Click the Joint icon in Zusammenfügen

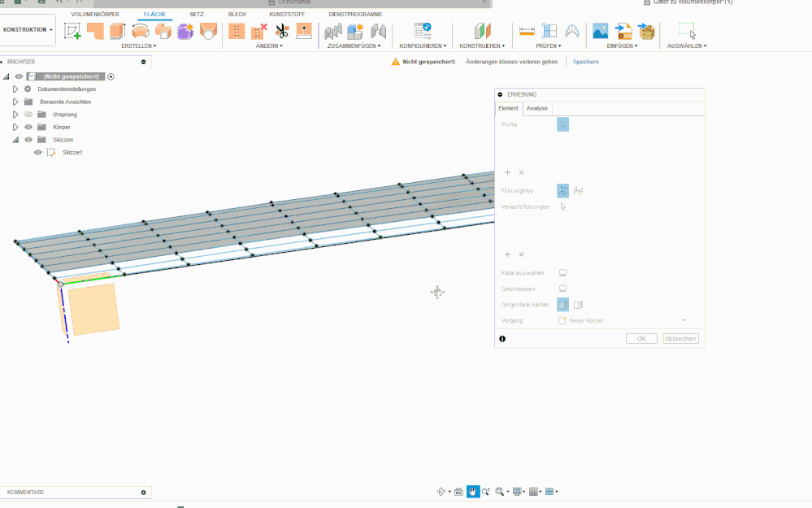(x=333, y=31)
